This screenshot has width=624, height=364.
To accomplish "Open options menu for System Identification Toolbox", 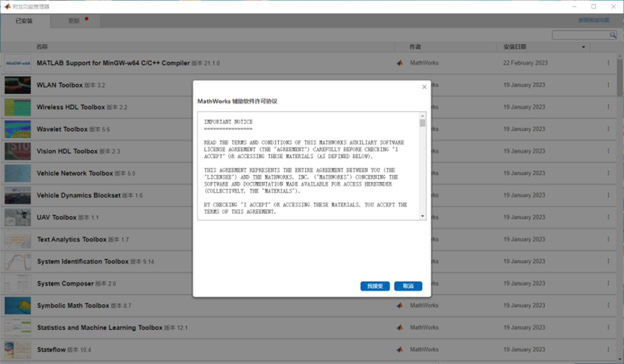I will coord(609,261).
